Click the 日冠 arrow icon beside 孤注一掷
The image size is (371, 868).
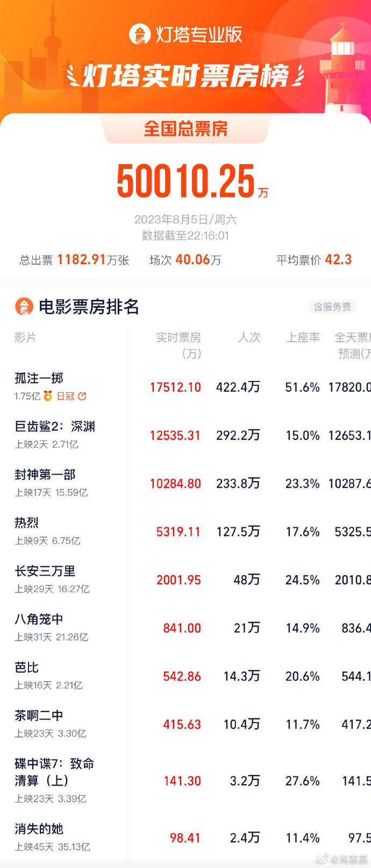(x=82, y=396)
